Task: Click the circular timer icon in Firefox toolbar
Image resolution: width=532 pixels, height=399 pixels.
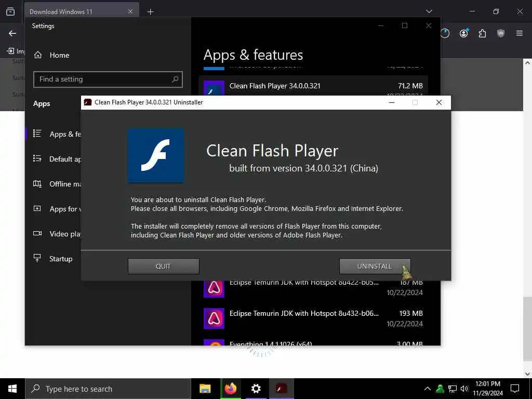Action: click(x=445, y=33)
